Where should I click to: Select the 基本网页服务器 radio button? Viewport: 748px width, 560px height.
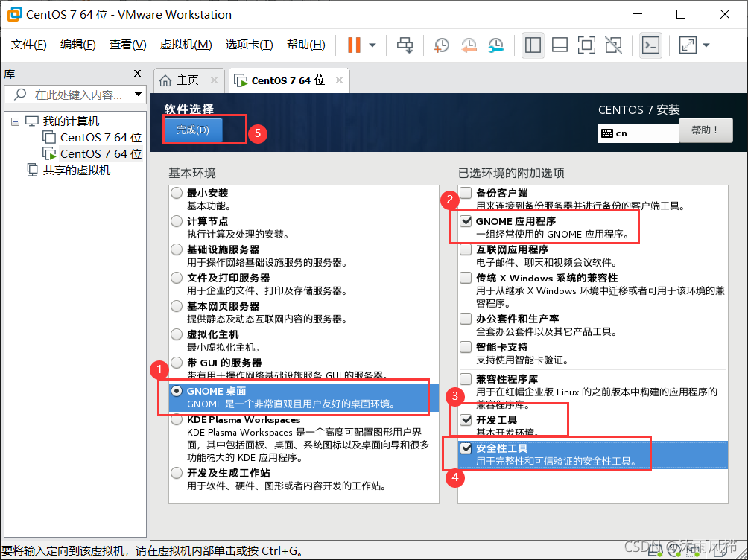(177, 306)
